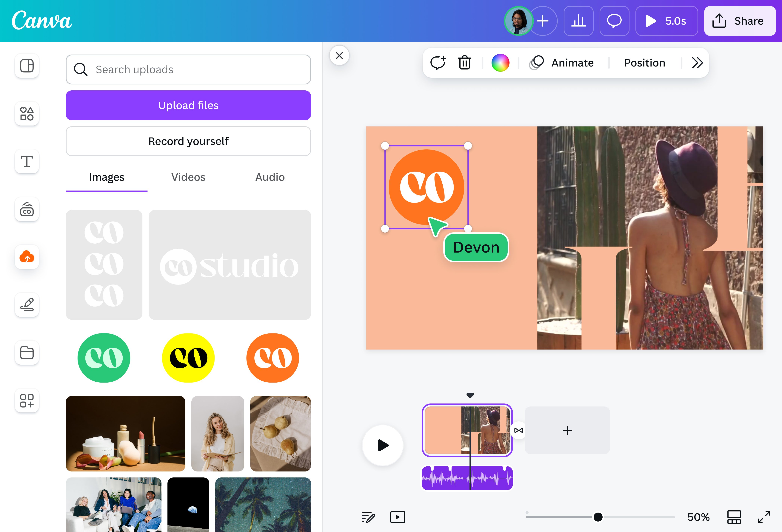
Task: Expand the Position options
Action: tap(644, 63)
